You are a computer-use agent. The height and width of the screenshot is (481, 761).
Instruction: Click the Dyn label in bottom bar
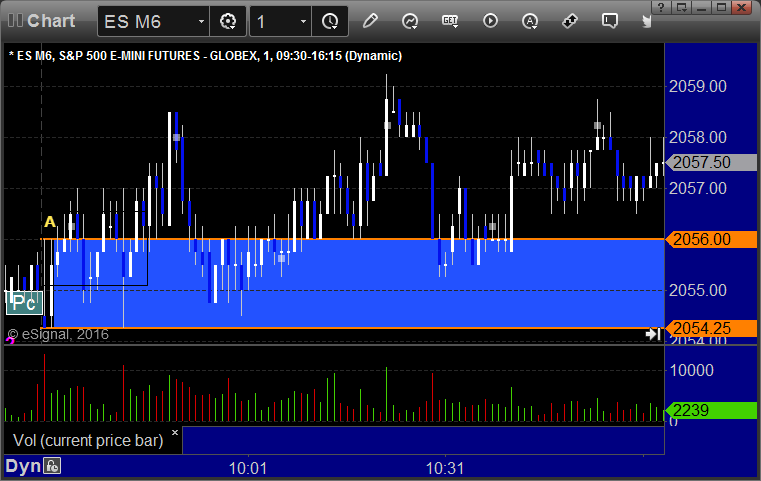[x=23, y=466]
